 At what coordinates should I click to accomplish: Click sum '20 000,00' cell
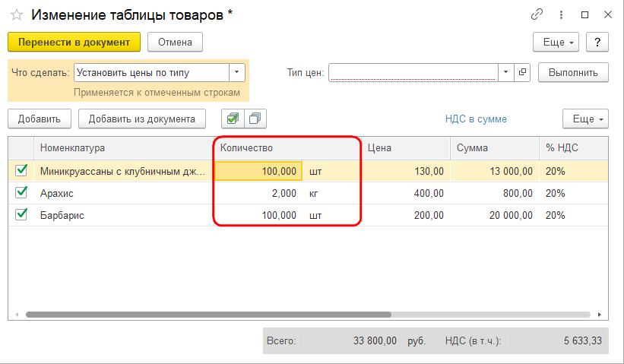point(495,215)
